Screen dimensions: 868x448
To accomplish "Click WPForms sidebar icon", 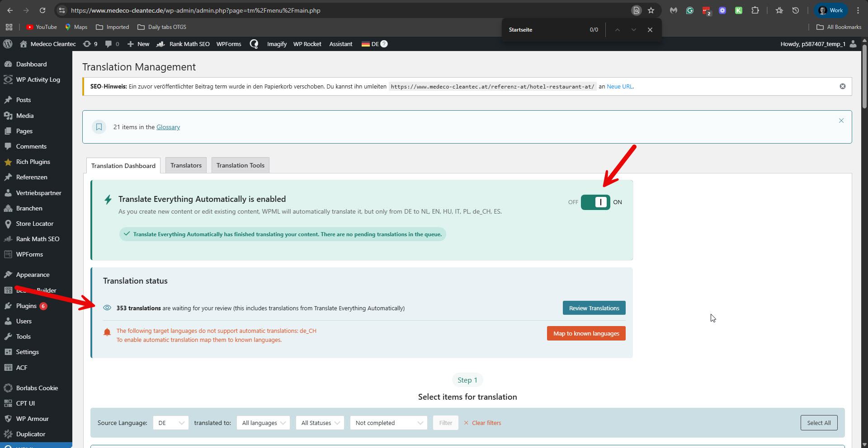I will click(8, 254).
